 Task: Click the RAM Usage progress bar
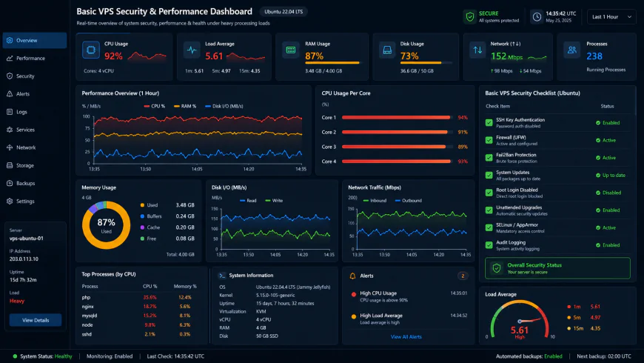pos(332,63)
